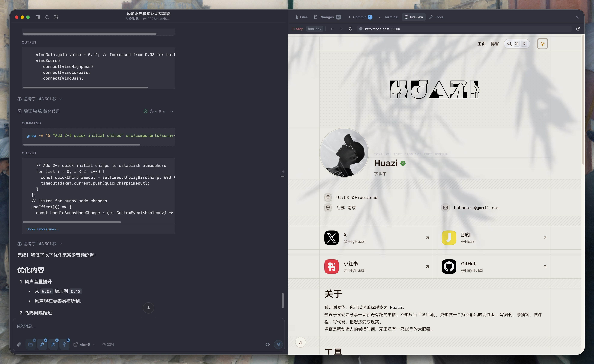594x364 pixels.
Task: Collapse the 验证鸟鸣初始化代码 command block
Action: [x=172, y=111]
